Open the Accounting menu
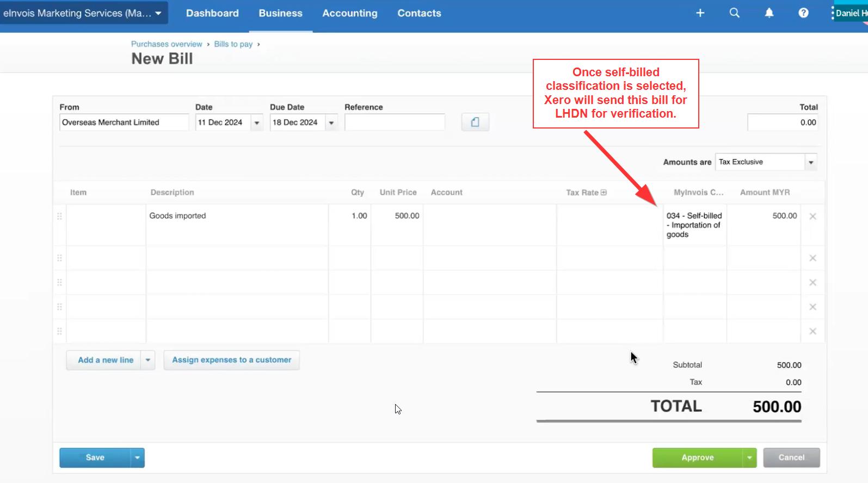The image size is (868, 483). click(x=350, y=13)
